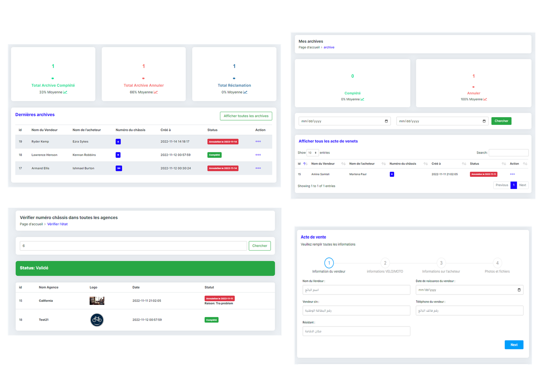Open action dots for Lawrence Henson row
This screenshot has width=539, height=392.
click(x=258, y=155)
